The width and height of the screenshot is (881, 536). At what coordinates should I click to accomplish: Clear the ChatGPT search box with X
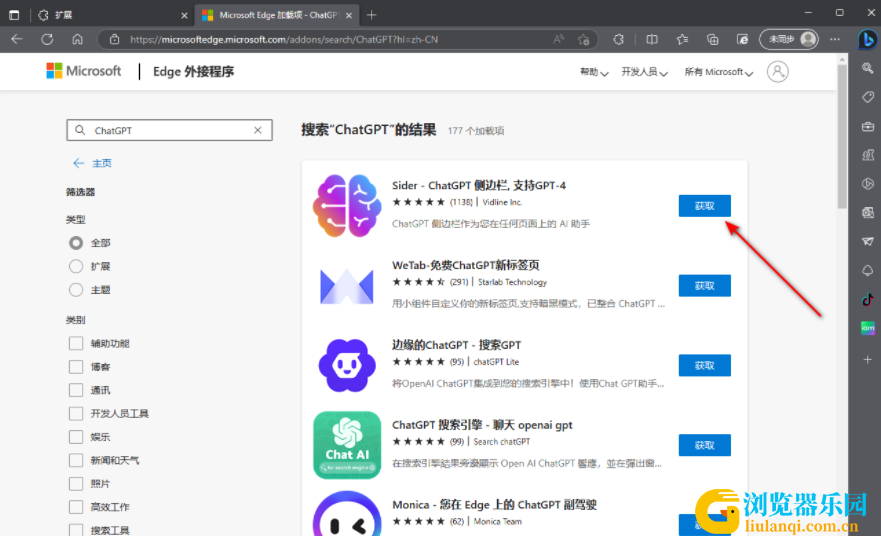[258, 130]
